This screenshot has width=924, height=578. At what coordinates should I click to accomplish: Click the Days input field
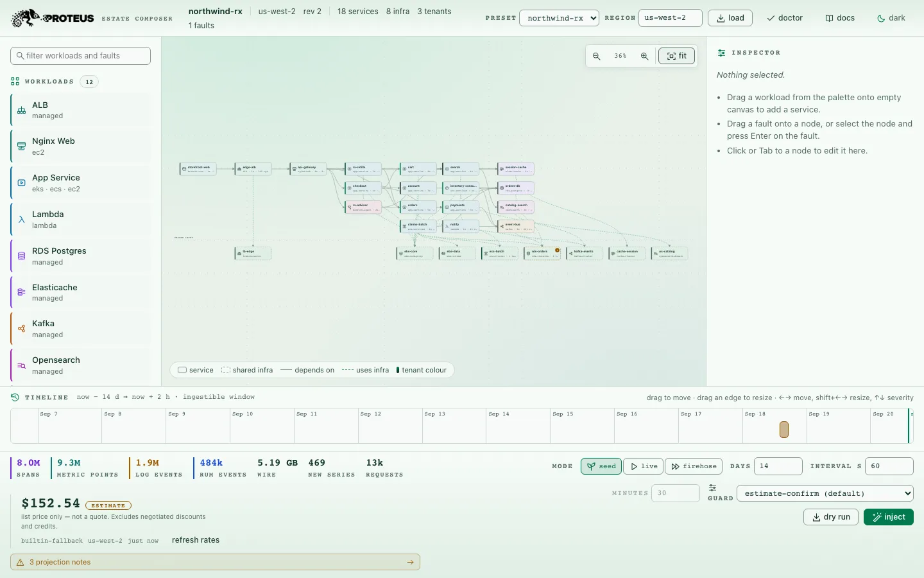click(x=778, y=466)
